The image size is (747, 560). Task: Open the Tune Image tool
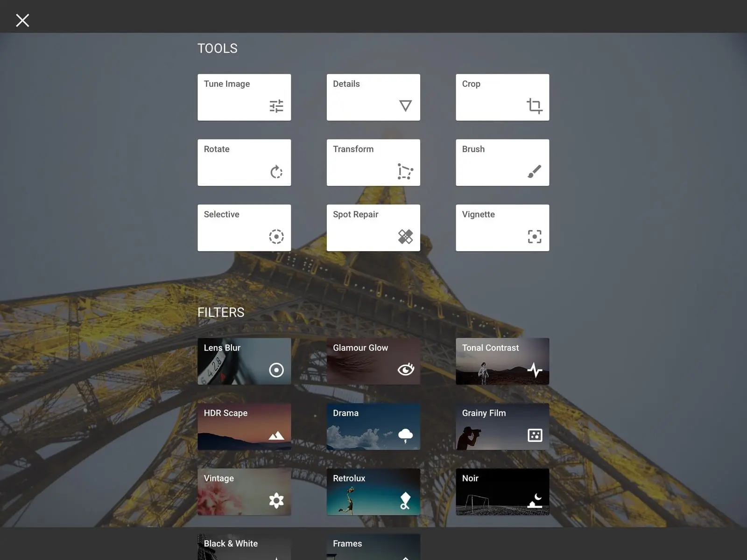pos(244,97)
